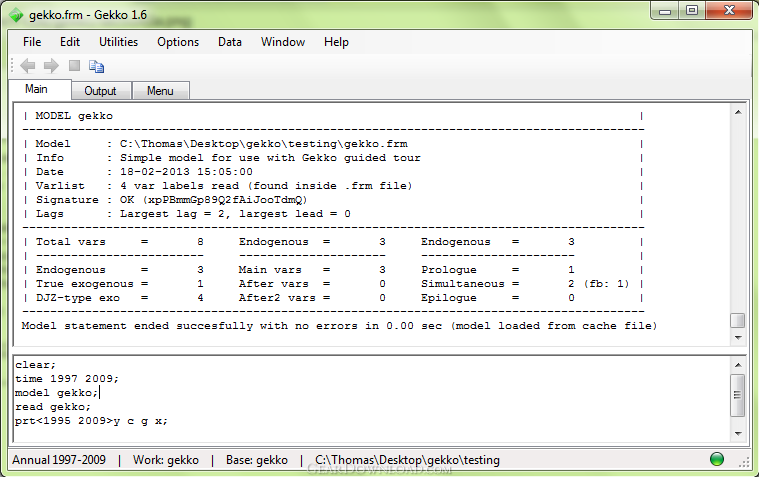759x477 pixels.
Task: Click 'Model statement ended succesfully' message
Action: click(x=339, y=326)
